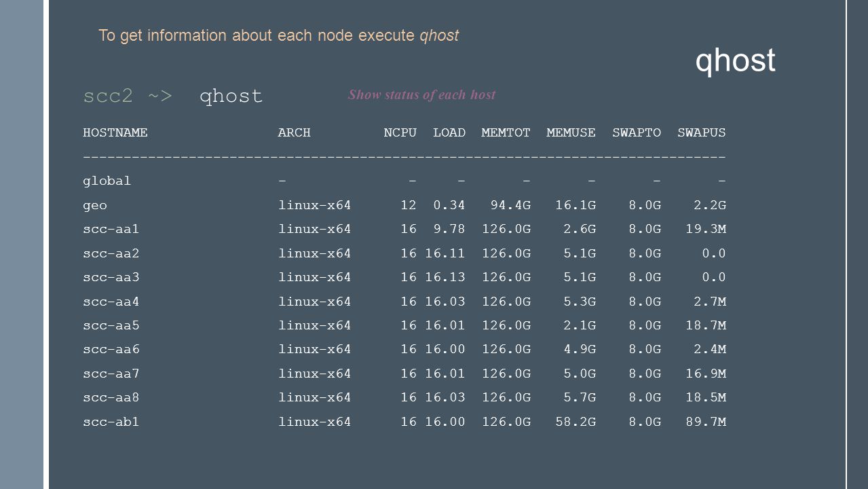
Task: Click scc-aa2 load value '16.11'
Action: tap(445, 254)
